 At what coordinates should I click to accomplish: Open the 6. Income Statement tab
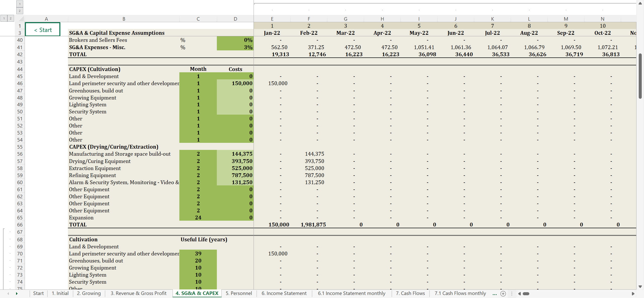pyautogui.click(x=284, y=293)
